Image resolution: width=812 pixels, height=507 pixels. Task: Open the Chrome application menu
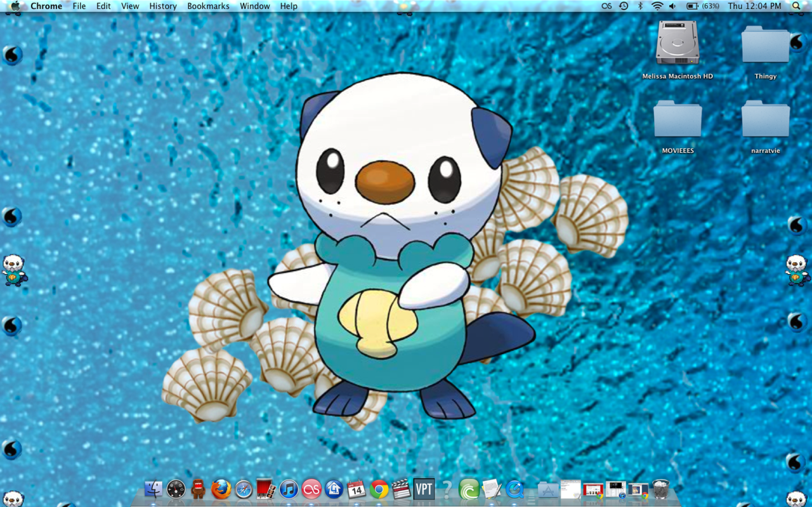click(x=46, y=6)
